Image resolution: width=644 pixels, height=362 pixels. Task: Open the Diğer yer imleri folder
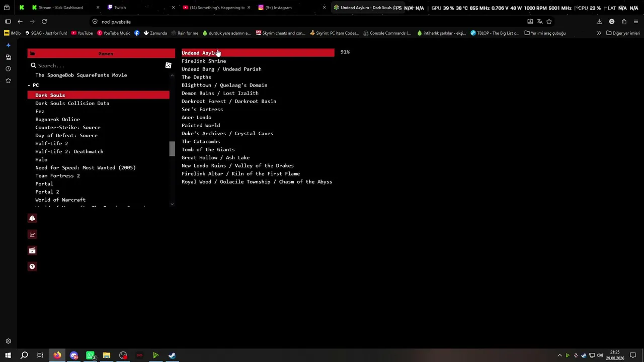point(623,33)
